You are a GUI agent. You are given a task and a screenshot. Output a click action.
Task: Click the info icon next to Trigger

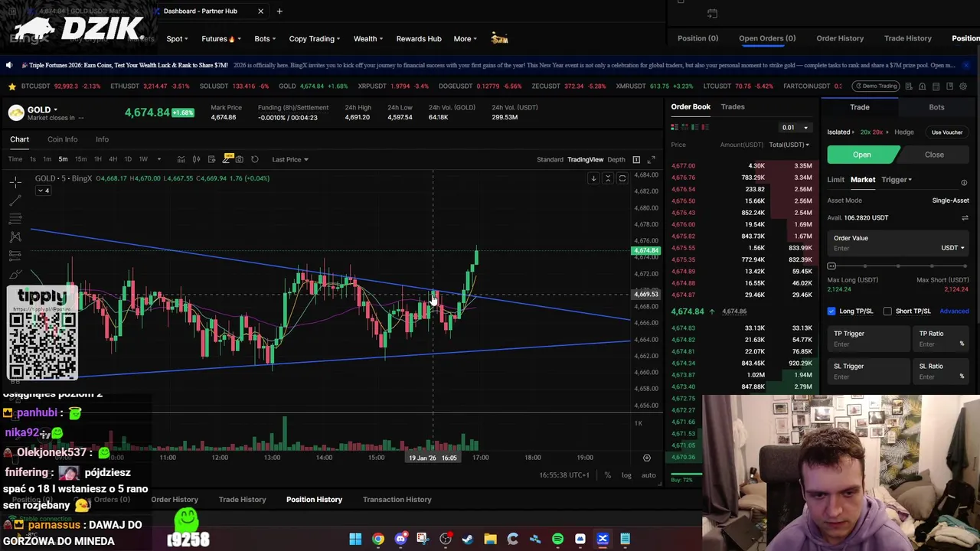click(964, 183)
